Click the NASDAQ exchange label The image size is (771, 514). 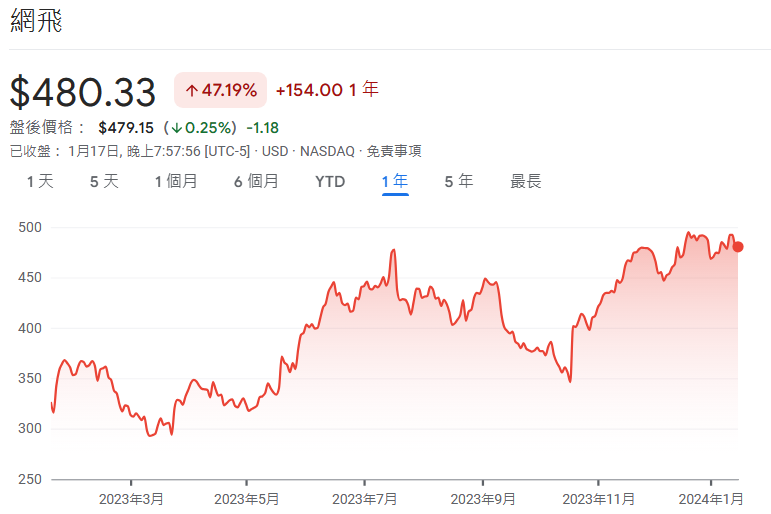tap(327, 151)
